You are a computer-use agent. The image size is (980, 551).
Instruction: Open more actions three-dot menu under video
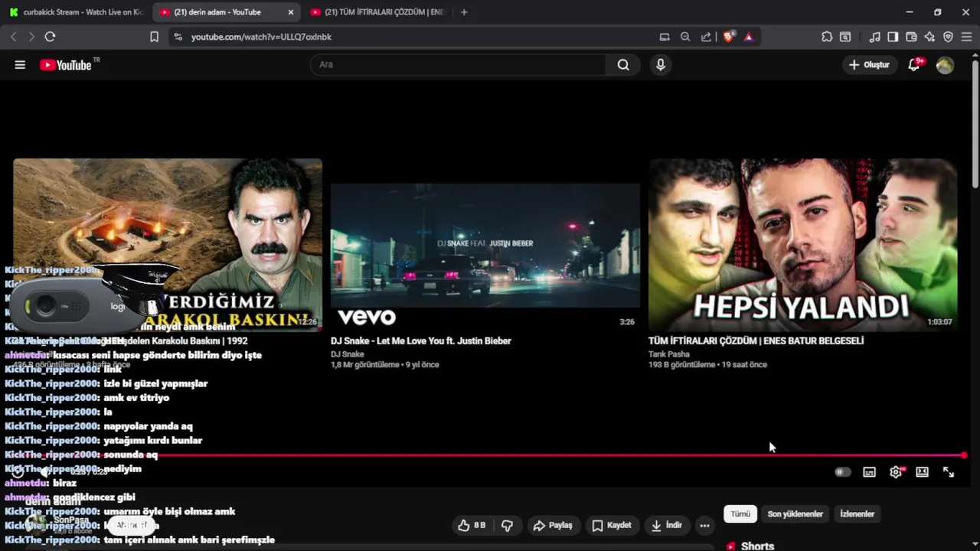tap(704, 525)
